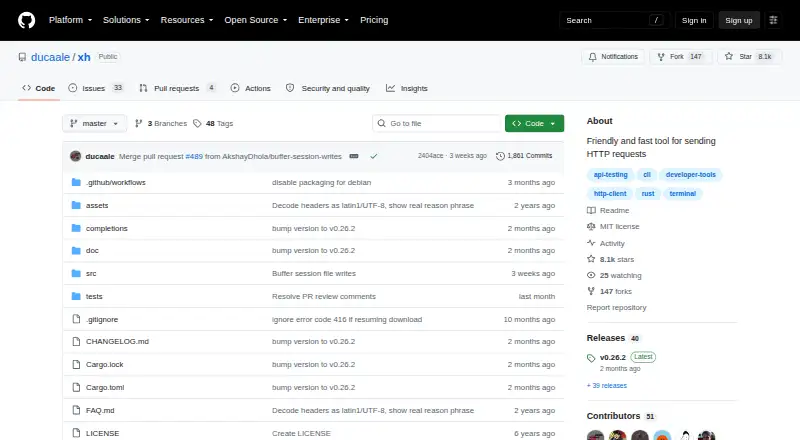Open the green Code dropdown button
The height and width of the screenshot is (440, 800).
(x=534, y=124)
